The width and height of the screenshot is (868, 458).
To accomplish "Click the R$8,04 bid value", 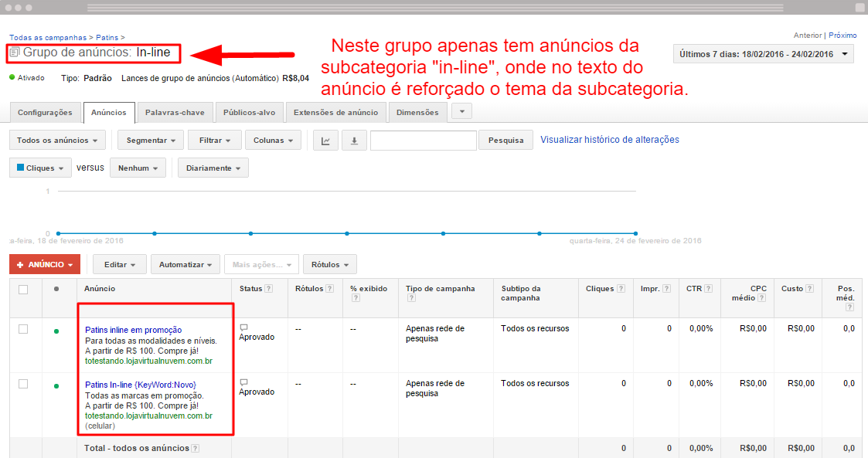I will point(295,79).
